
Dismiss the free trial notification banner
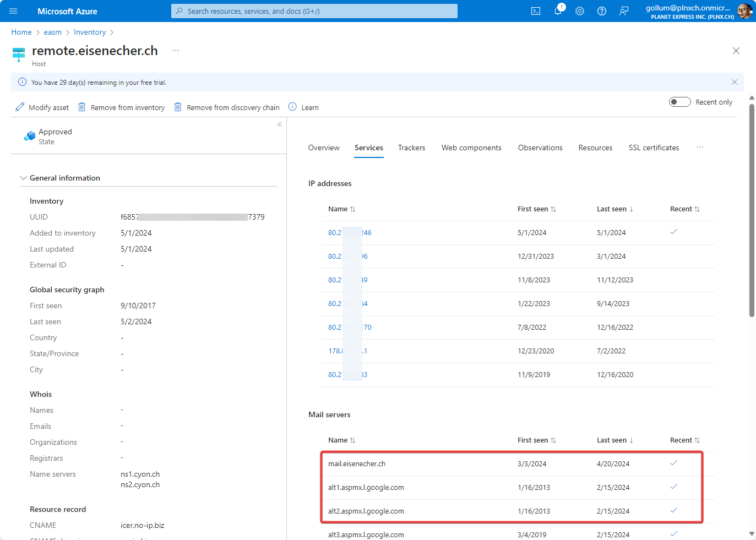pos(734,82)
